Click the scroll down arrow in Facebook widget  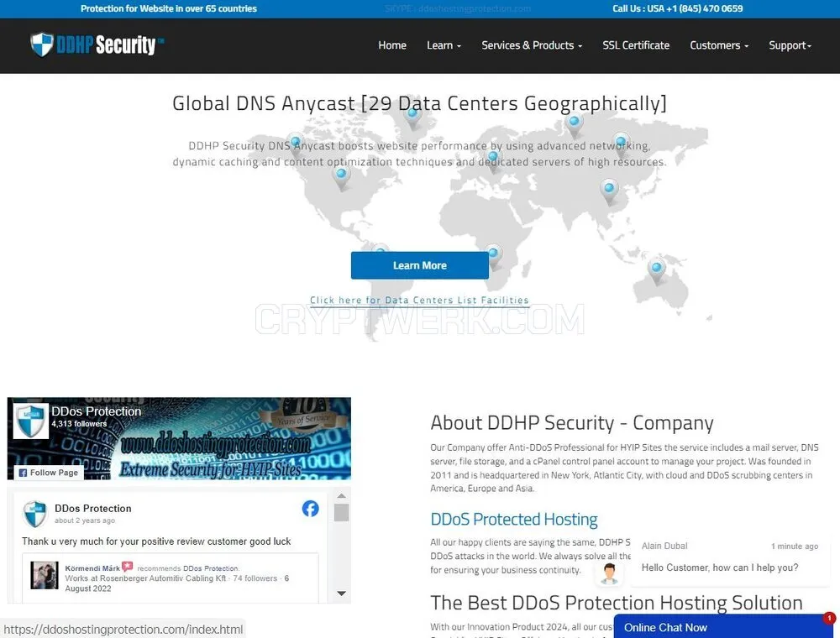click(x=341, y=593)
